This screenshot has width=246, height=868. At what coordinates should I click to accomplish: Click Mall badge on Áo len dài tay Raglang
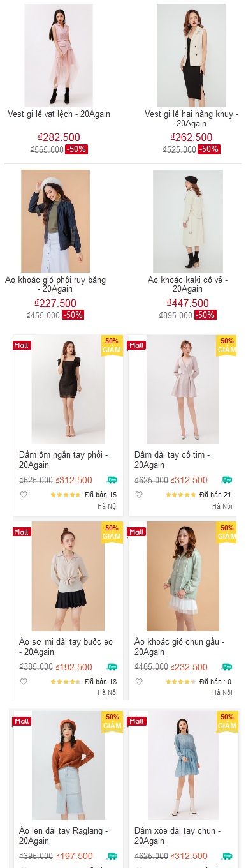[22, 721]
